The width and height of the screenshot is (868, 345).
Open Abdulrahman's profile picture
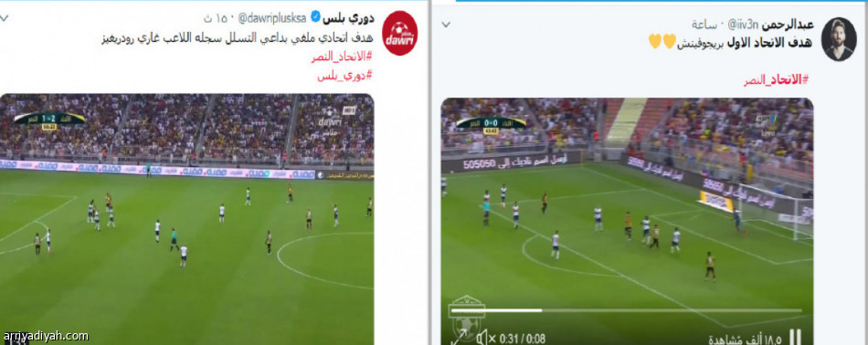[x=839, y=39]
